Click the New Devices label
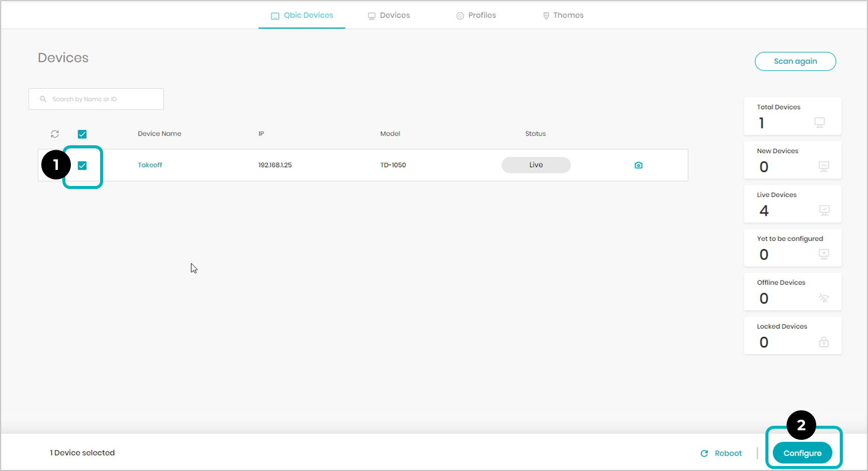The height and width of the screenshot is (471, 868). [x=777, y=151]
